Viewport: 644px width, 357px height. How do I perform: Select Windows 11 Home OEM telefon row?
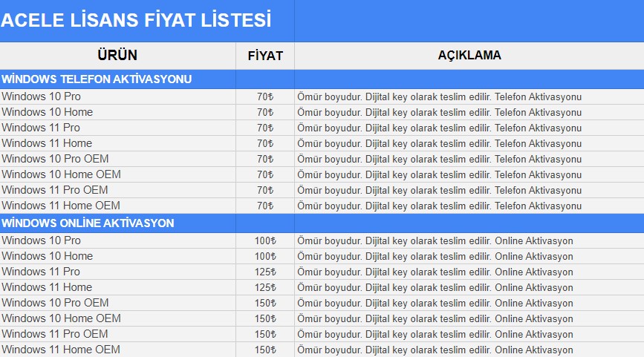(x=322, y=206)
